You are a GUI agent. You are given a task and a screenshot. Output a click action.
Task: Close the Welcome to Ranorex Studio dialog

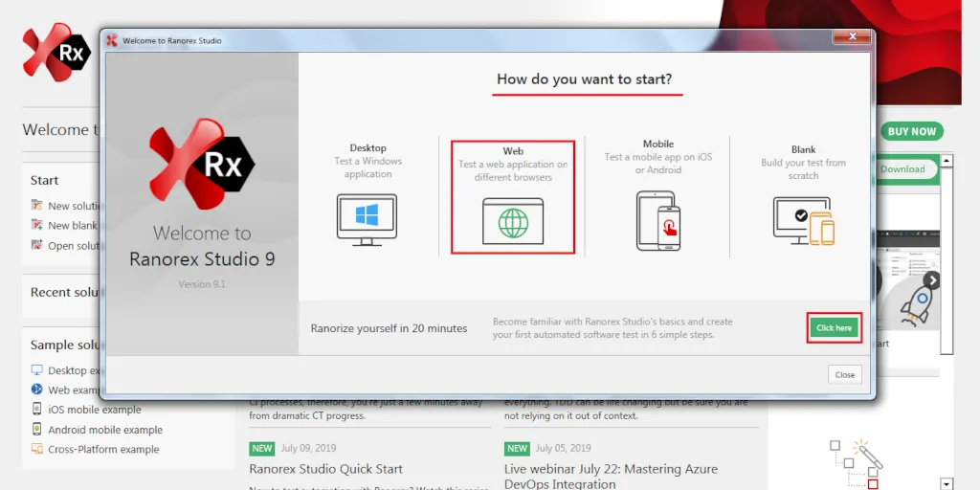pos(853,37)
